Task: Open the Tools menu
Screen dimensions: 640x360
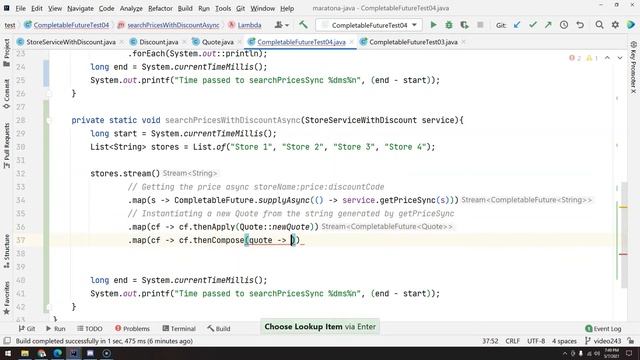Action: (223, 8)
